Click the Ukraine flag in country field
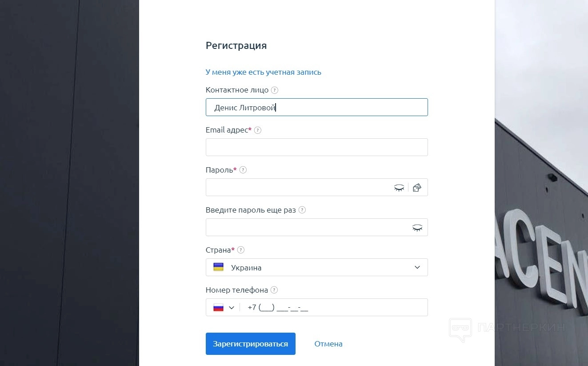The width and height of the screenshot is (588, 366). (218, 267)
